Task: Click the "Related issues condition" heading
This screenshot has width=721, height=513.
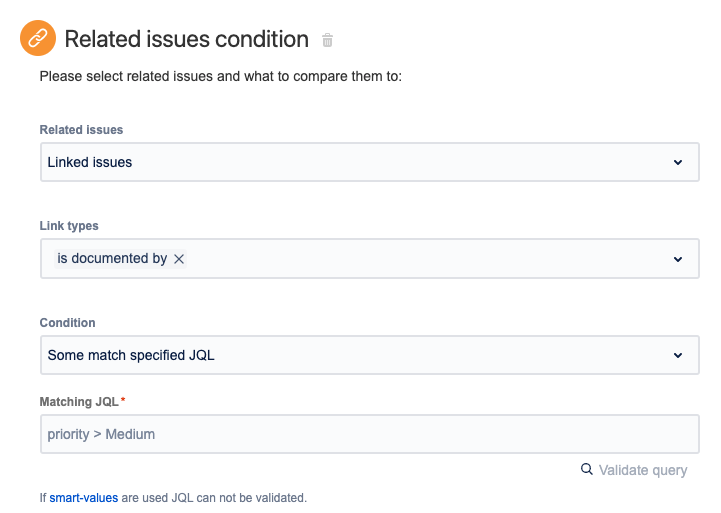Action: coord(186,40)
